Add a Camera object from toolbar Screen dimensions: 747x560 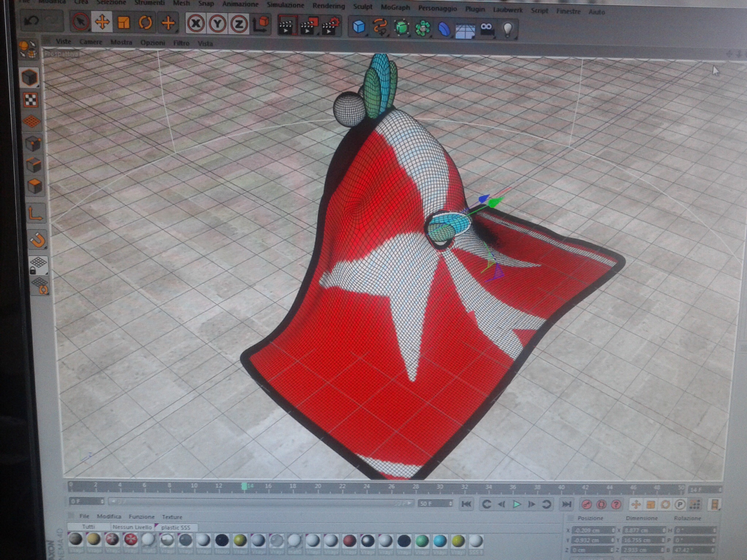(487, 29)
